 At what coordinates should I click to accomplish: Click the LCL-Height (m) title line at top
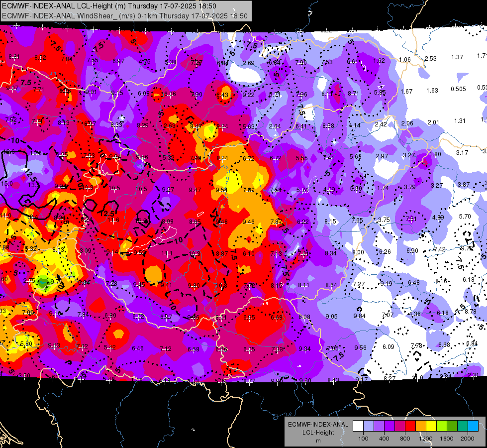(109, 6)
